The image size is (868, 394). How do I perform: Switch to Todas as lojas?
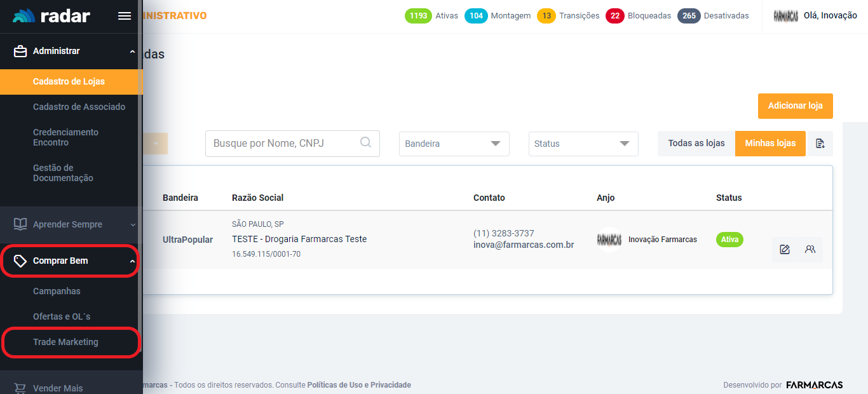(696, 144)
